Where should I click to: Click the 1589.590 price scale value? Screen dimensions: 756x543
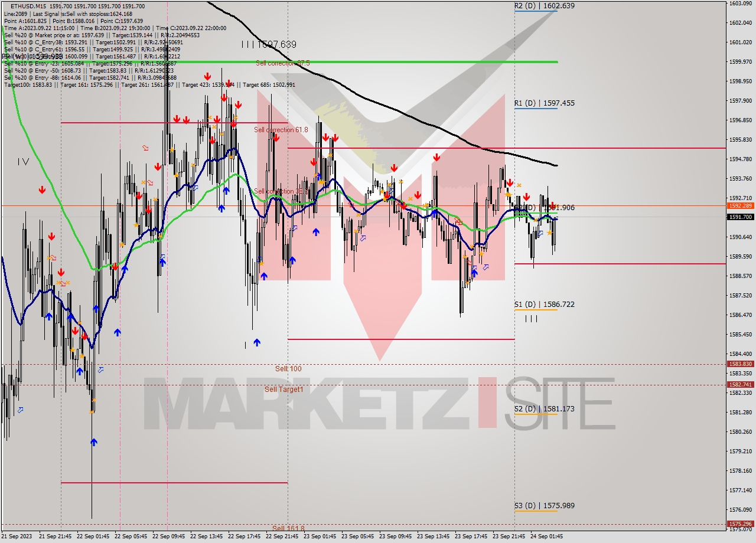pos(741,257)
